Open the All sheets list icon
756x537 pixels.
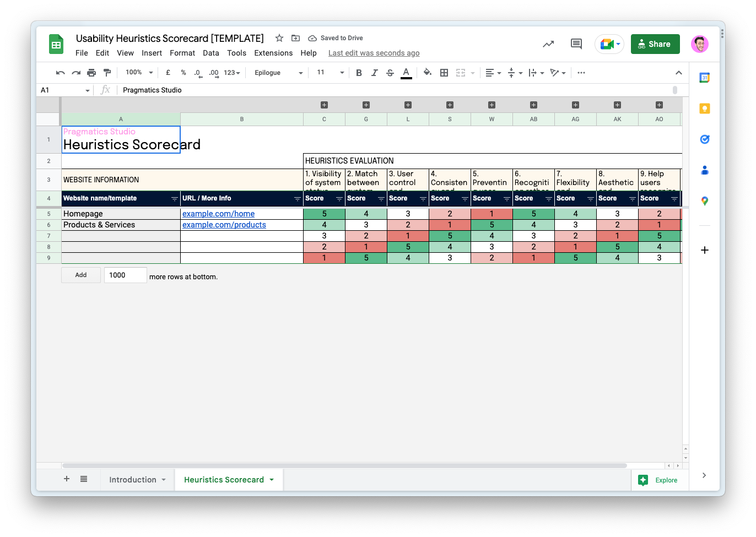(x=84, y=479)
